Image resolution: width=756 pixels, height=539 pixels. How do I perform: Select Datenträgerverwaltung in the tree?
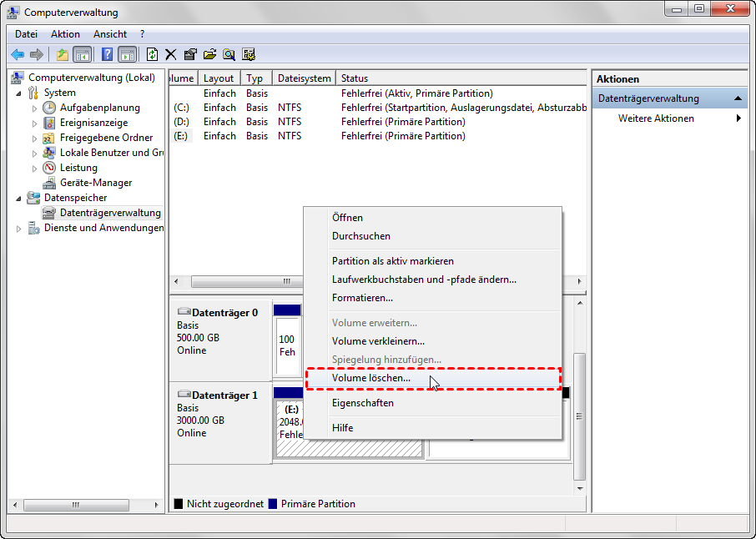click(110, 212)
